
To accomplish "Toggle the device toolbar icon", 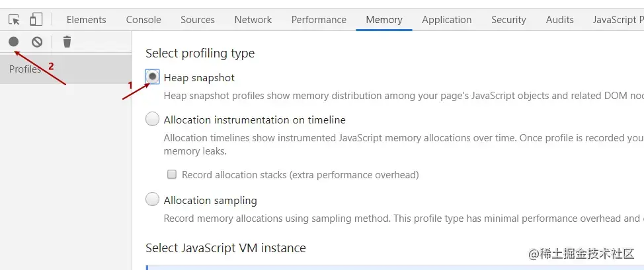I will point(36,20).
